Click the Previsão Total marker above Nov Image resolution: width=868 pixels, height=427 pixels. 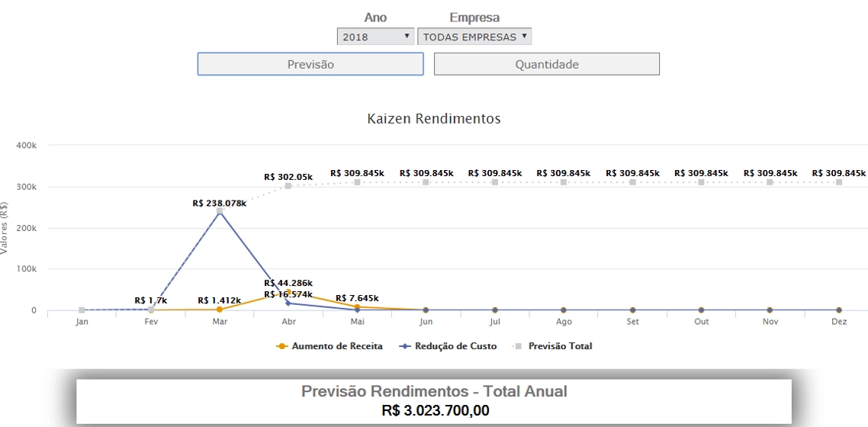click(x=770, y=182)
